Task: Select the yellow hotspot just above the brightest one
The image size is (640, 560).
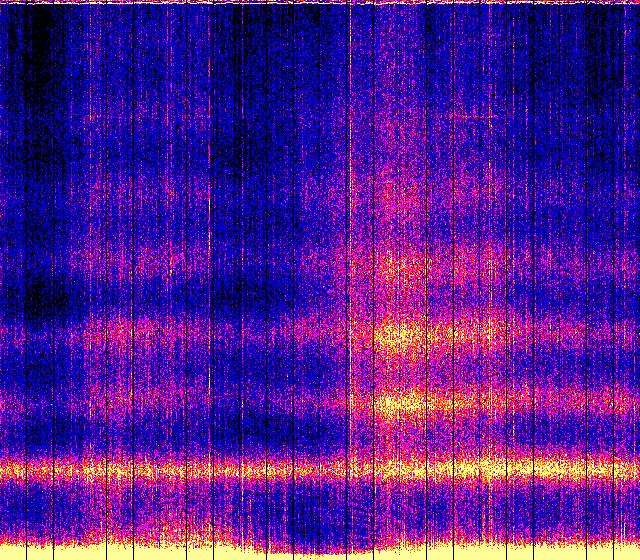Action: [400, 334]
